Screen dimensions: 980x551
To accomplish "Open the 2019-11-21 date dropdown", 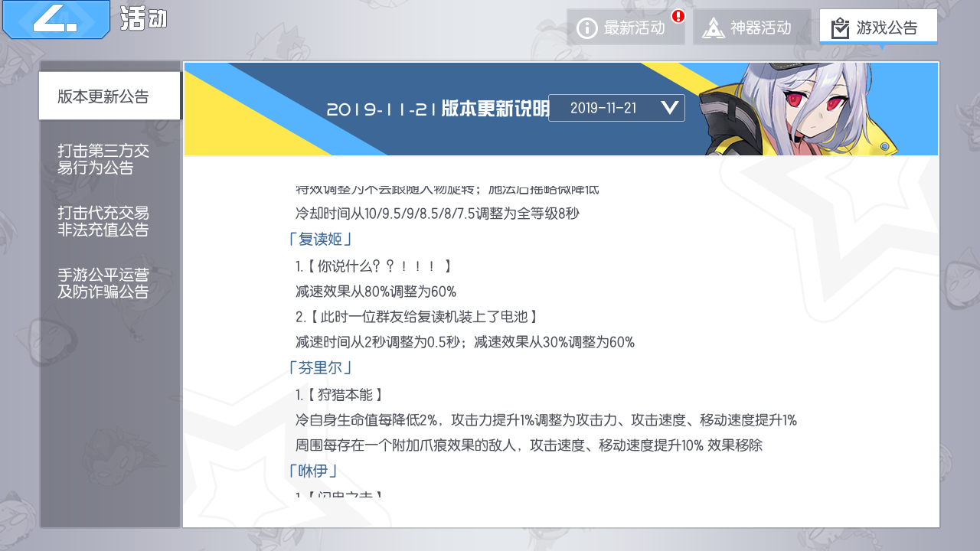I will [x=616, y=108].
